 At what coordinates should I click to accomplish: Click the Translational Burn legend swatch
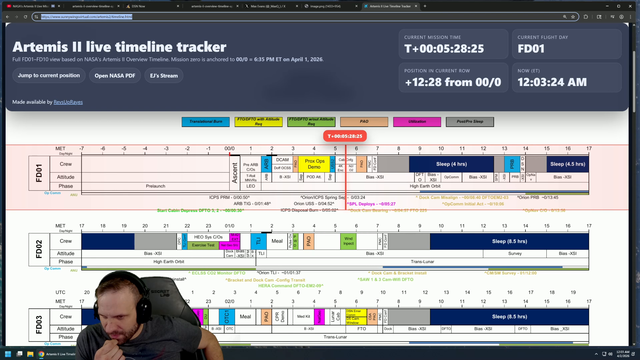(x=206, y=122)
